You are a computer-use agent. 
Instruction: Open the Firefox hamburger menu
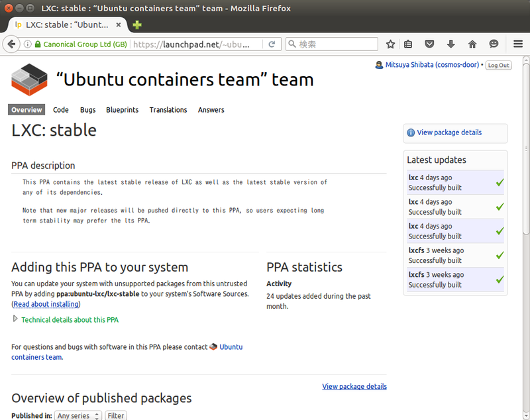click(x=518, y=44)
